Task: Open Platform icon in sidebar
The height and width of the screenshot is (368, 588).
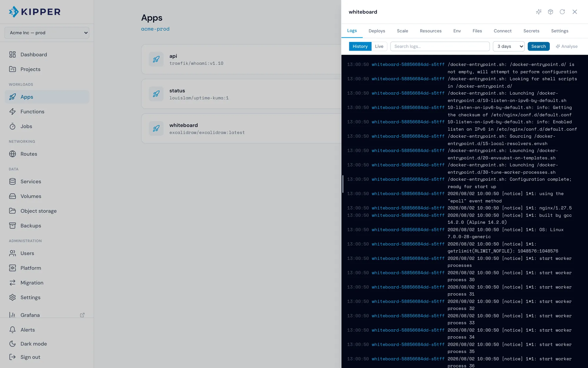Action: [12, 268]
